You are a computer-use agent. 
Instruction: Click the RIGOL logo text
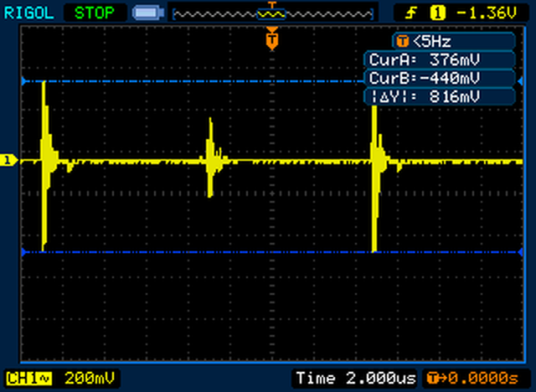click(28, 13)
